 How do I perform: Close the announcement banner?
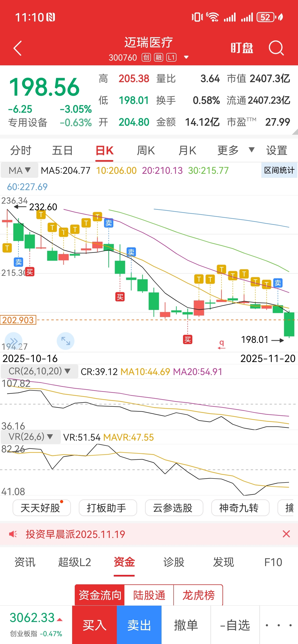click(x=286, y=534)
